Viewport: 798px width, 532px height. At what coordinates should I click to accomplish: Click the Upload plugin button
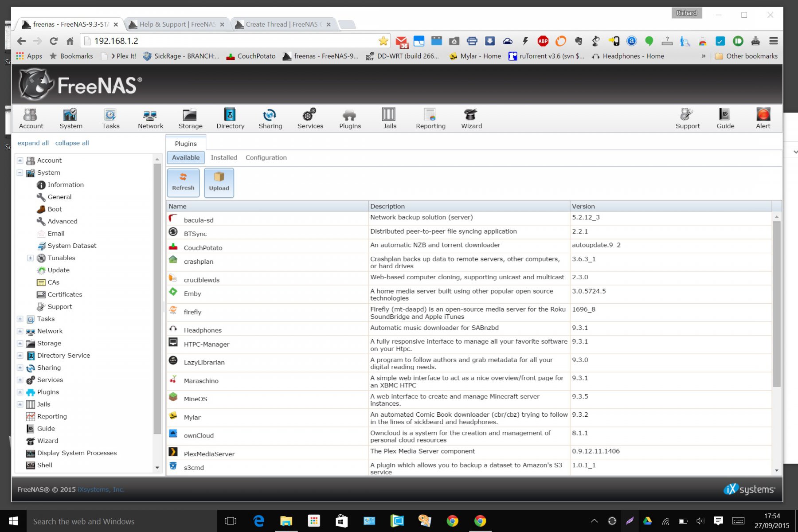pos(219,182)
